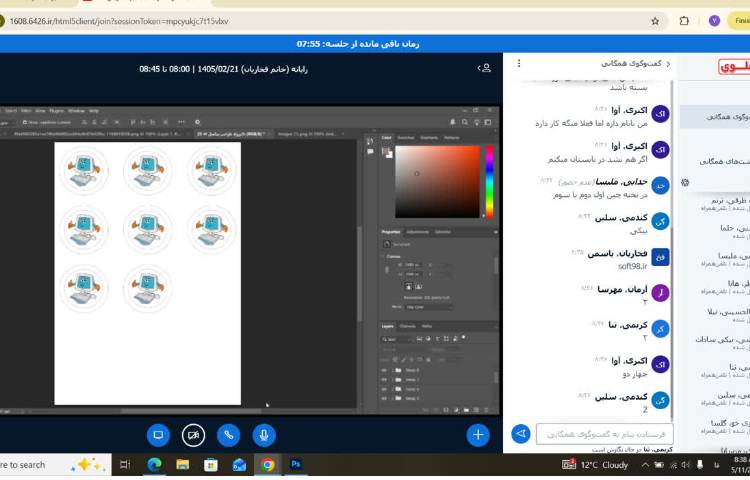This screenshot has width=750, height=480.
Task: Collapse the public chat panel with the chevron
Action: [x=668, y=64]
